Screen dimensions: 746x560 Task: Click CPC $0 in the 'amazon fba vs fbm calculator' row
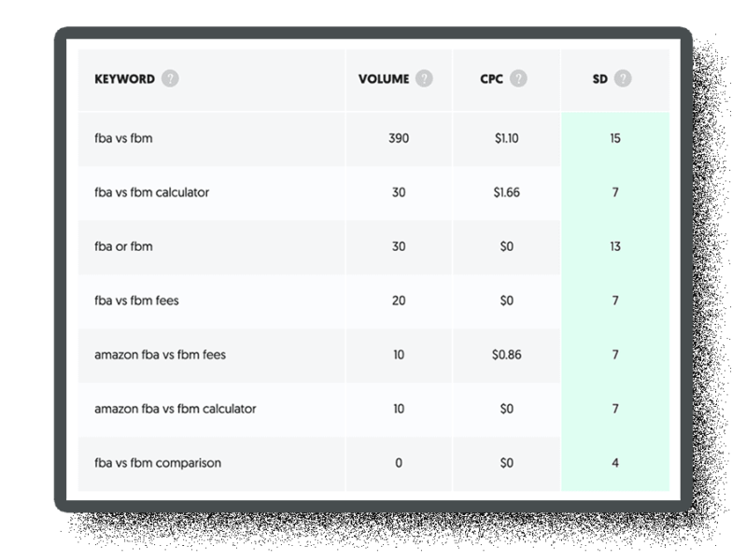coord(507,409)
